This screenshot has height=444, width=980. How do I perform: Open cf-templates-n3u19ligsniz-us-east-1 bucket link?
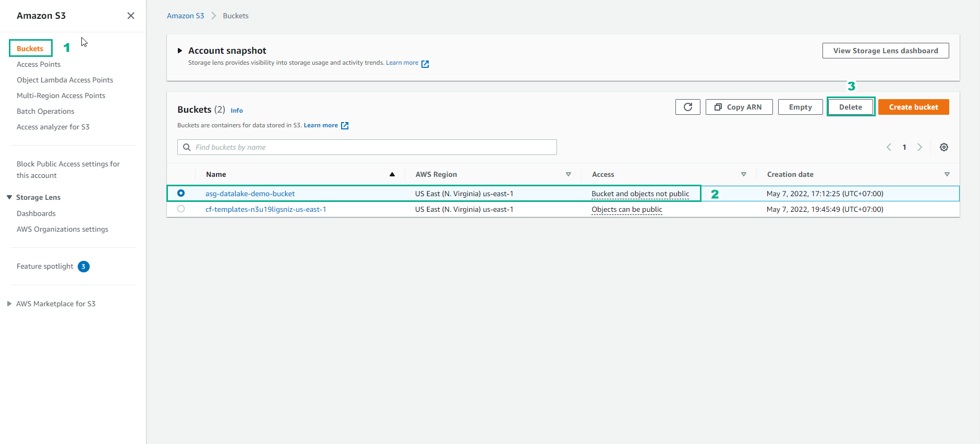[265, 209]
